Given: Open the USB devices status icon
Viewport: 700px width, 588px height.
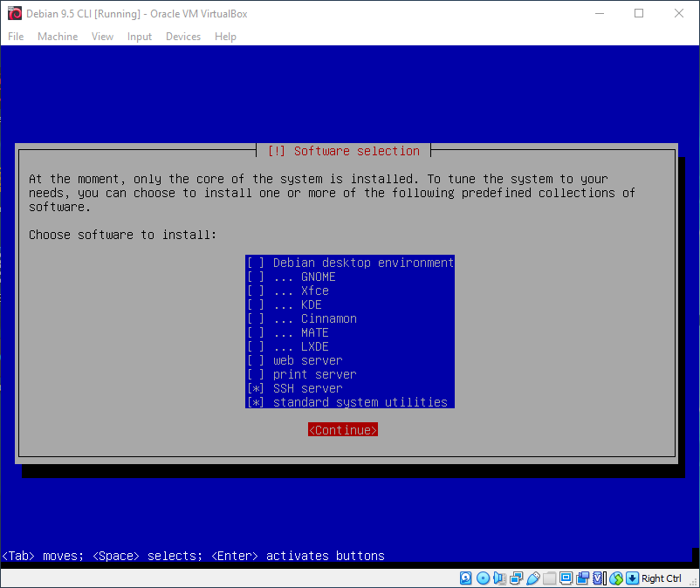Looking at the screenshot, I should [x=533, y=578].
